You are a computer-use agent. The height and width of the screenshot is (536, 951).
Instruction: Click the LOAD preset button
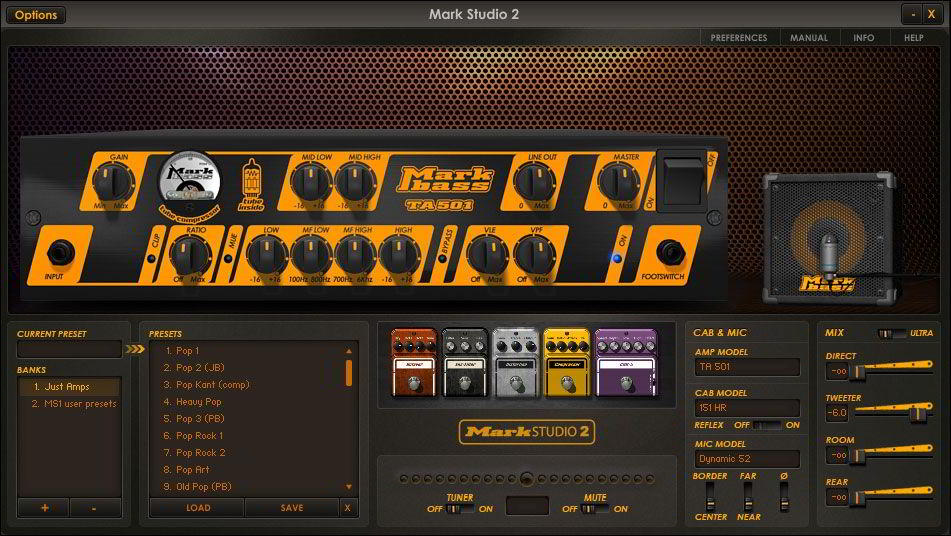(198, 508)
